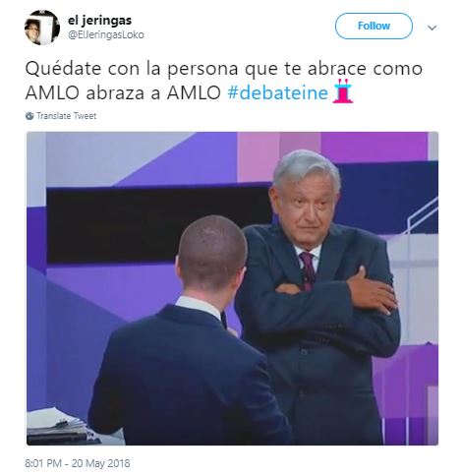Click the globe icon beside Translate Tweet
The width and height of the screenshot is (461, 476).
(x=29, y=116)
